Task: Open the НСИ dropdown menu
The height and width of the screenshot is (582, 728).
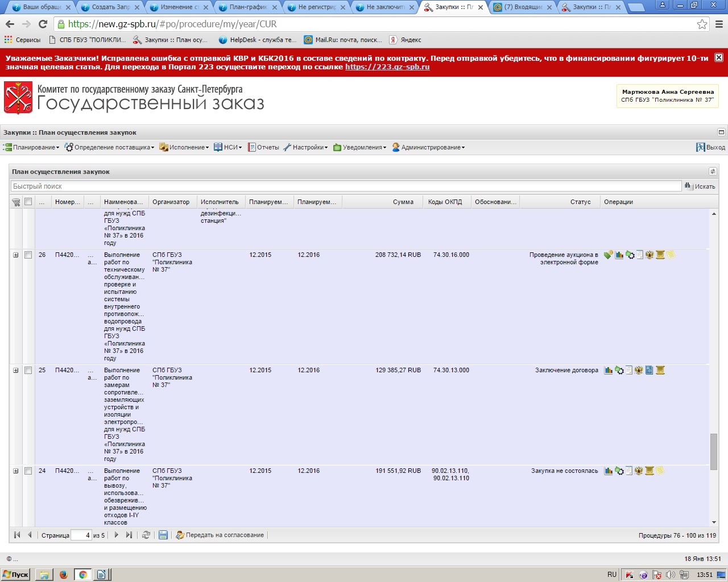Action: [x=228, y=147]
